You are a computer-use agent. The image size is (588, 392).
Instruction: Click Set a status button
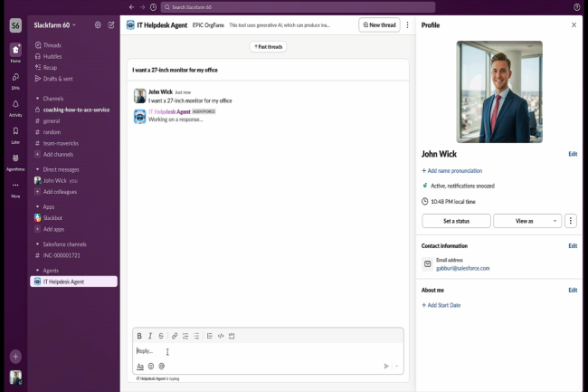coord(456,221)
